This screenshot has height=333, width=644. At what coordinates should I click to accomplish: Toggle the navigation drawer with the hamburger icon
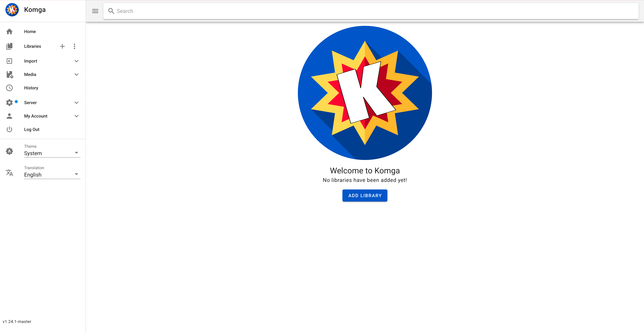(x=95, y=11)
